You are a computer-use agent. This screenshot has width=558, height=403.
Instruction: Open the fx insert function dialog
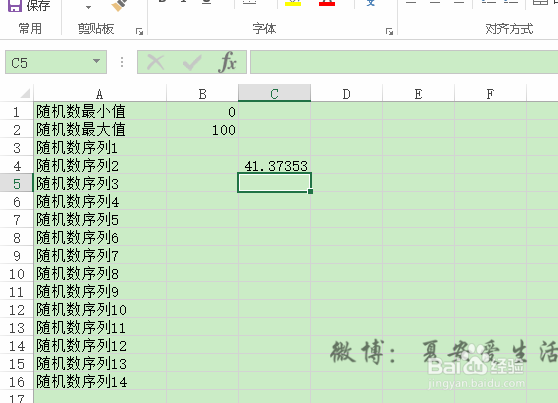227,62
